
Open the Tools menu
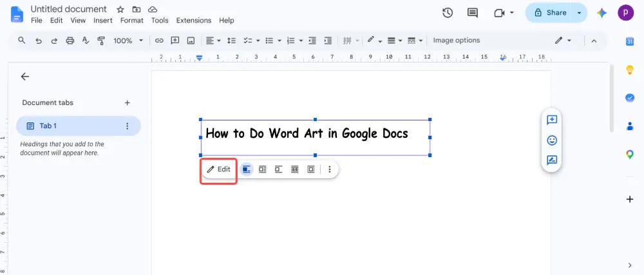coord(160,21)
